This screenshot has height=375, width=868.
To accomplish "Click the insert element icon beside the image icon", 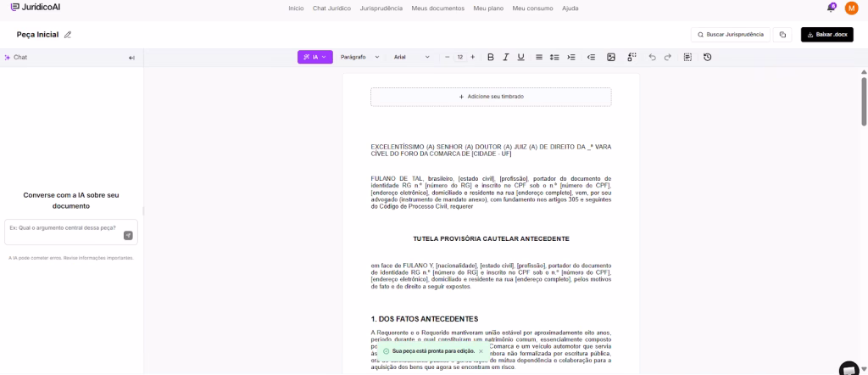I will pos(632,57).
